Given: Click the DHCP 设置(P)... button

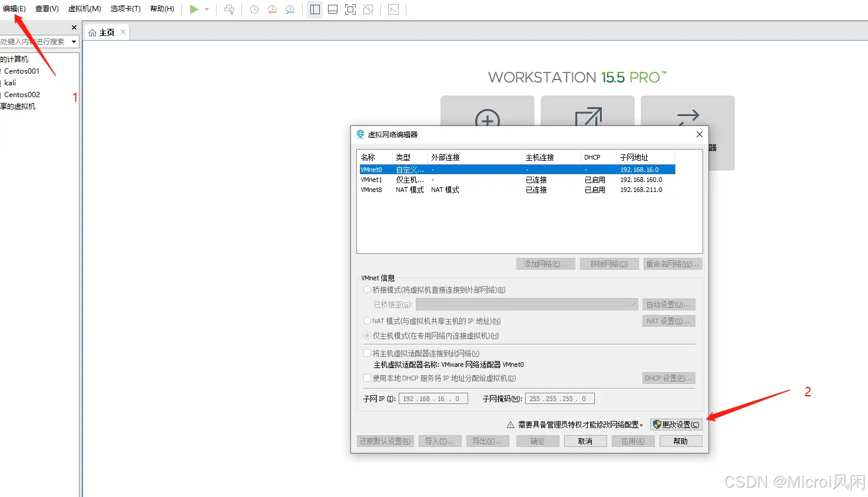Looking at the screenshot, I should pyautogui.click(x=668, y=378).
